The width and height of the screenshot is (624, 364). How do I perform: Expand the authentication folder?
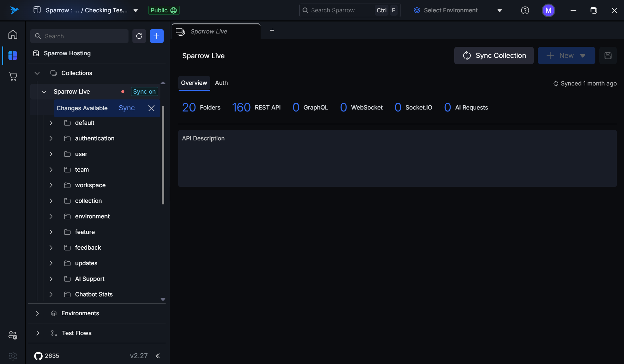click(x=51, y=138)
